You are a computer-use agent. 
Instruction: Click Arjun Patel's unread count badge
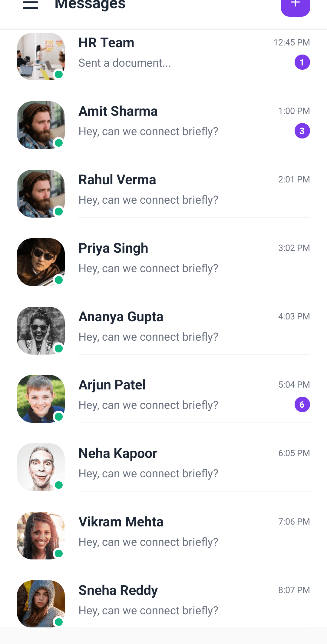point(302,405)
